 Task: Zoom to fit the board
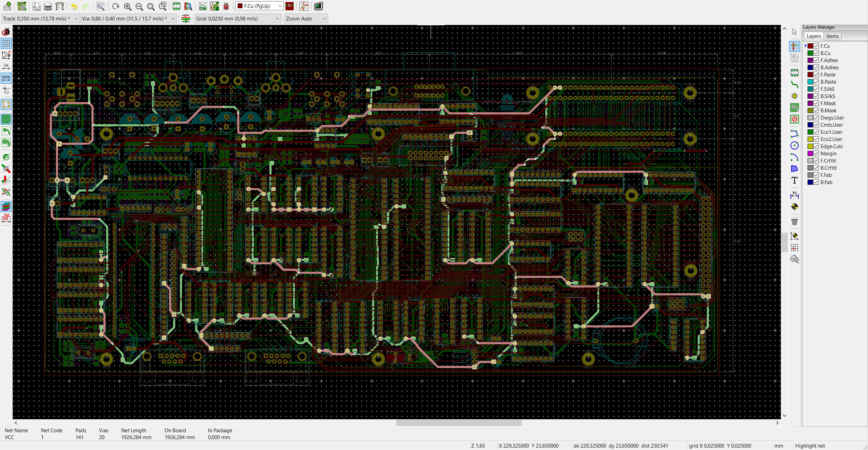(x=151, y=6)
